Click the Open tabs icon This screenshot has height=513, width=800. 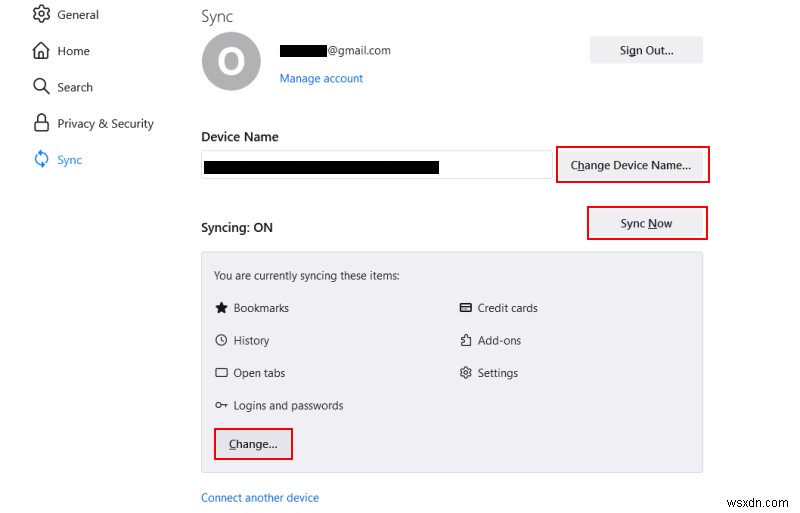point(221,373)
